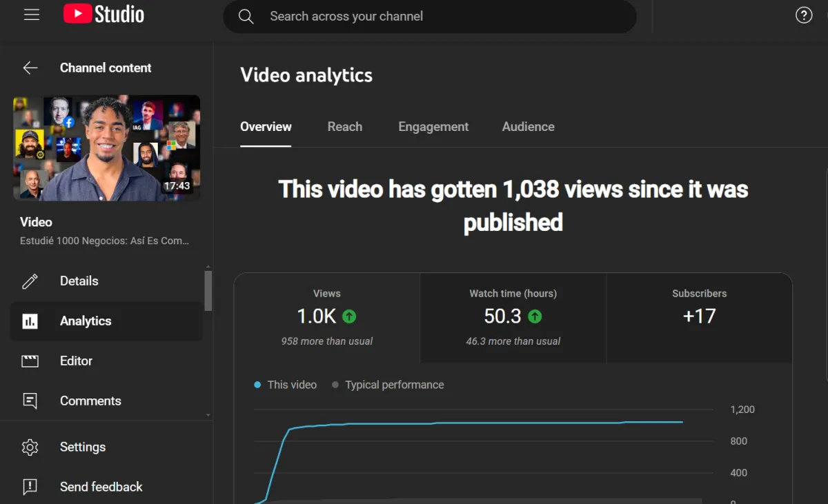Click the Editor clapperboard icon
This screenshot has height=504, width=828.
(x=30, y=361)
